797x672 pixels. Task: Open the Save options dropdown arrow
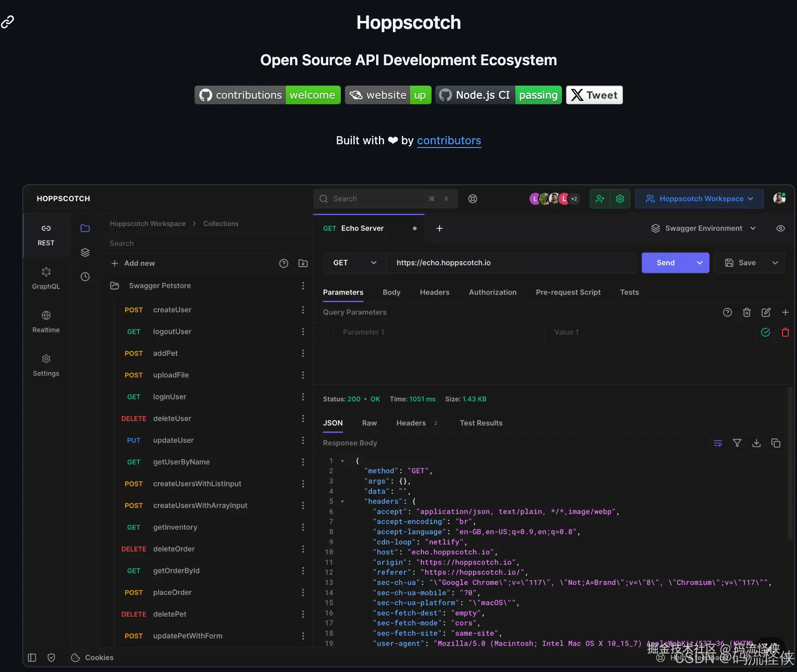pyautogui.click(x=775, y=263)
